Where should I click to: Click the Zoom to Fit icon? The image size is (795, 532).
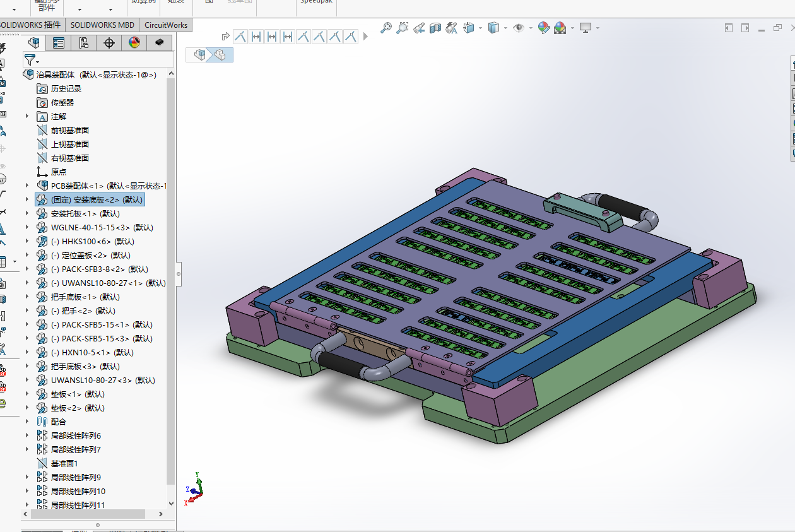[x=386, y=28]
